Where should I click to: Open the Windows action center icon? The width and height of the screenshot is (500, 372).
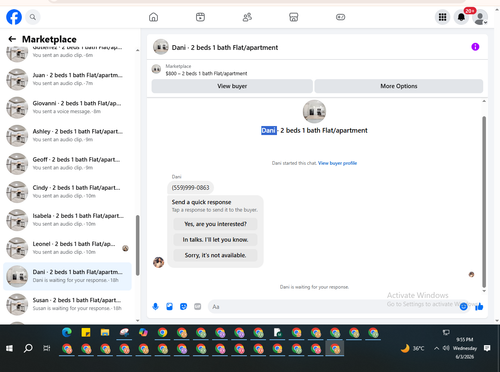(x=487, y=348)
